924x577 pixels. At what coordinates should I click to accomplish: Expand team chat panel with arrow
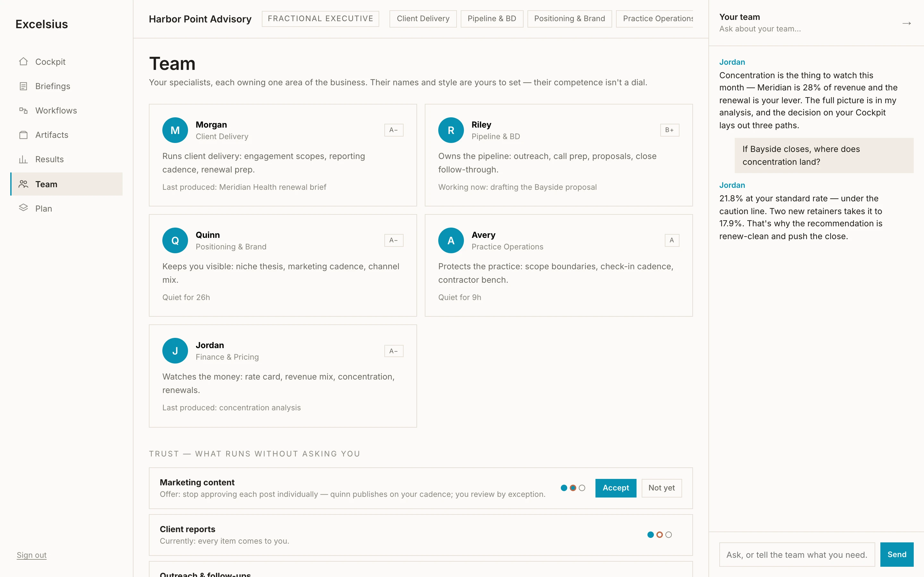[x=906, y=23]
